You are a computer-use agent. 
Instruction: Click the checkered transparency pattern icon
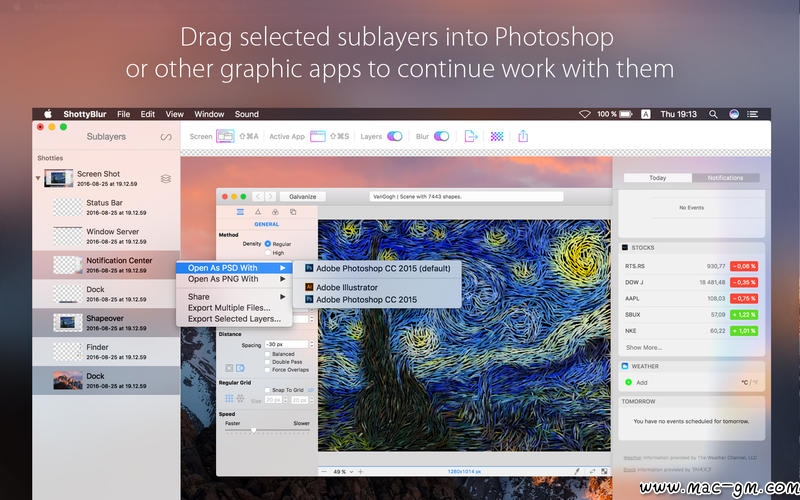(x=497, y=136)
